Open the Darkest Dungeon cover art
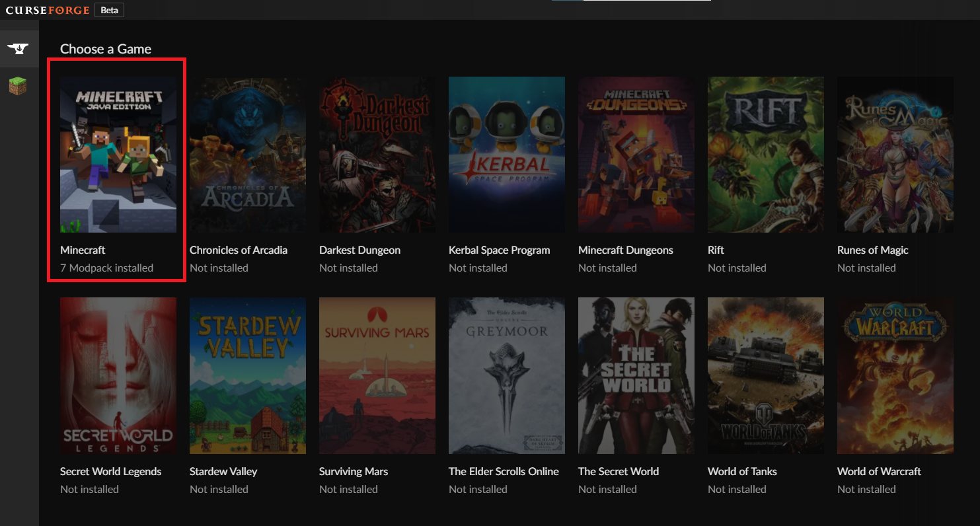Viewport: 980px width, 526px height. point(377,155)
